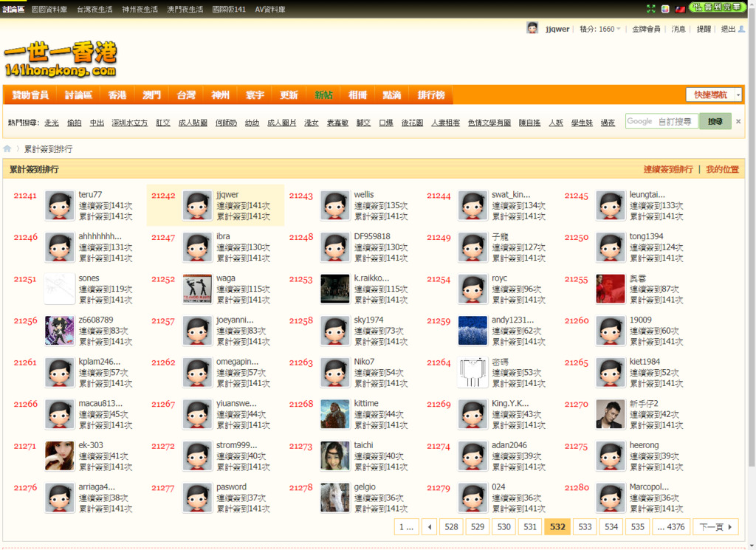The height and width of the screenshot is (550, 756).
Task: Click the user icon next to 退出
Action: [x=741, y=29]
